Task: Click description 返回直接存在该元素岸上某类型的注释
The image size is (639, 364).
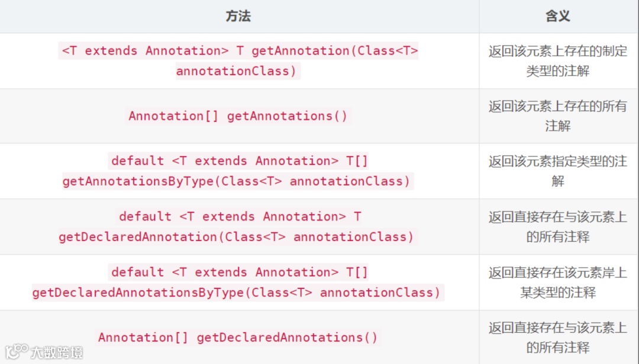Action: coord(557,282)
